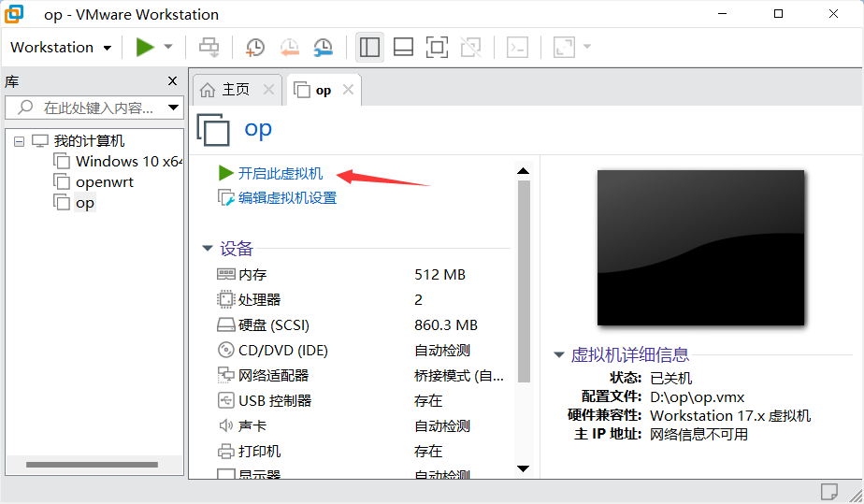
Task: Revert to snapshot toolbar icon
Action: [x=289, y=48]
